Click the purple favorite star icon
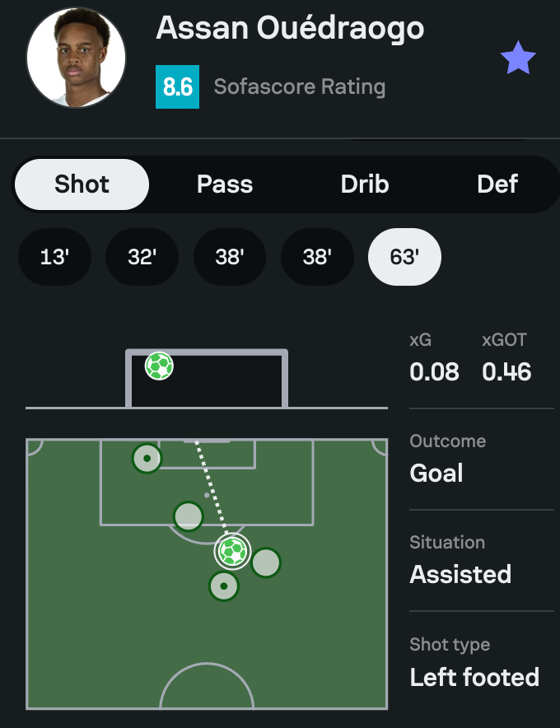560x728 pixels. [518, 59]
